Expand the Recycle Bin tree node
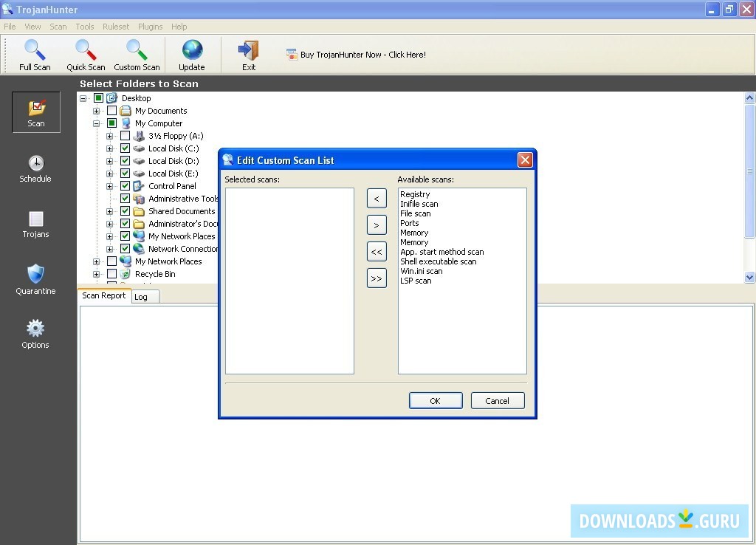Screen dimensions: 756x545 pos(97,274)
